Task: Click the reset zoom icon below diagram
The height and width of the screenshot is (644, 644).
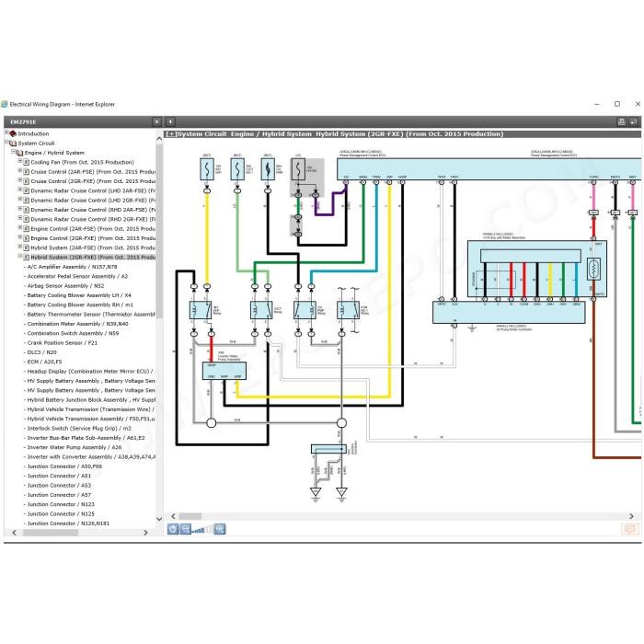Action: [x=173, y=529]
